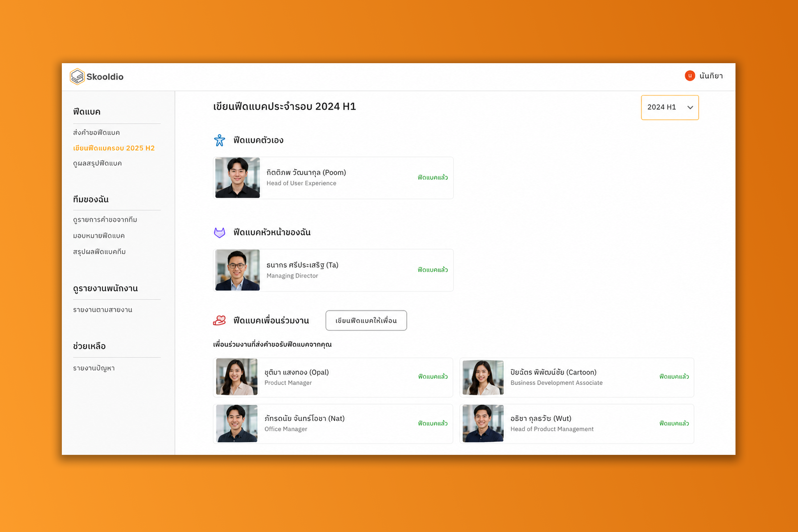
Task: Click the Skooldio logo icon
Action: point(77,76)
